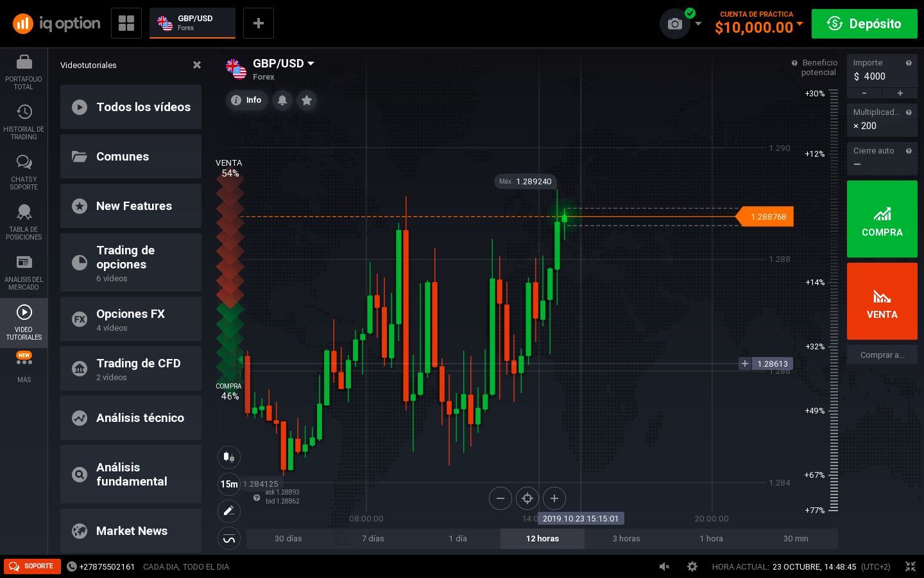Select the 3 horas timeframe
The image size is (924, 578).
pos(626,539)
